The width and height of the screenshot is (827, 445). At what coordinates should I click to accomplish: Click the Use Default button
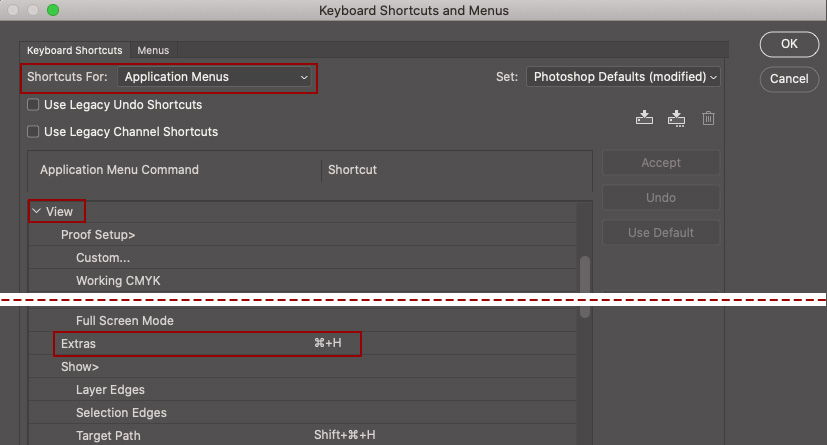tap(661, 233)
